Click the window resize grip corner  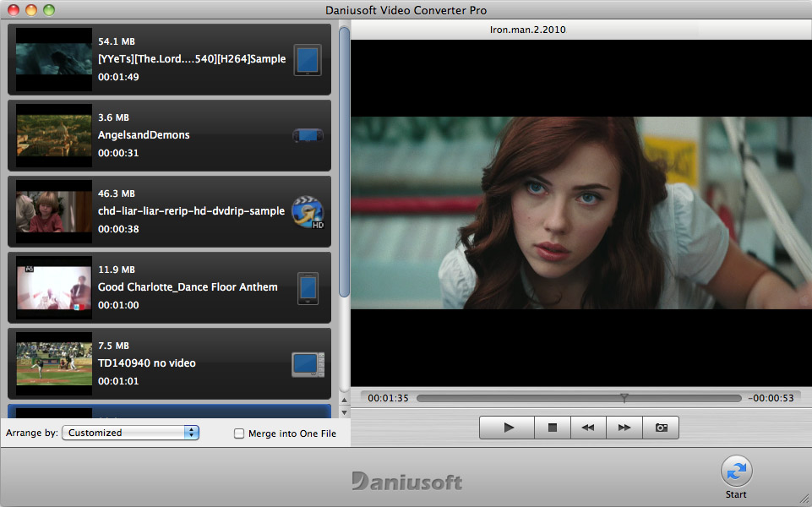click(x=804, y=499)
